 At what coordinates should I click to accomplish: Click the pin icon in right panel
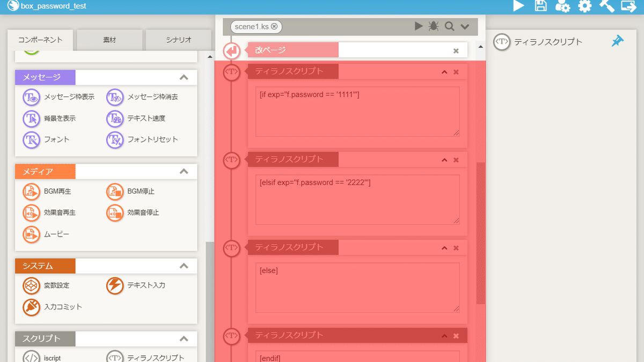pyautogui.click(x=618, y=41)
